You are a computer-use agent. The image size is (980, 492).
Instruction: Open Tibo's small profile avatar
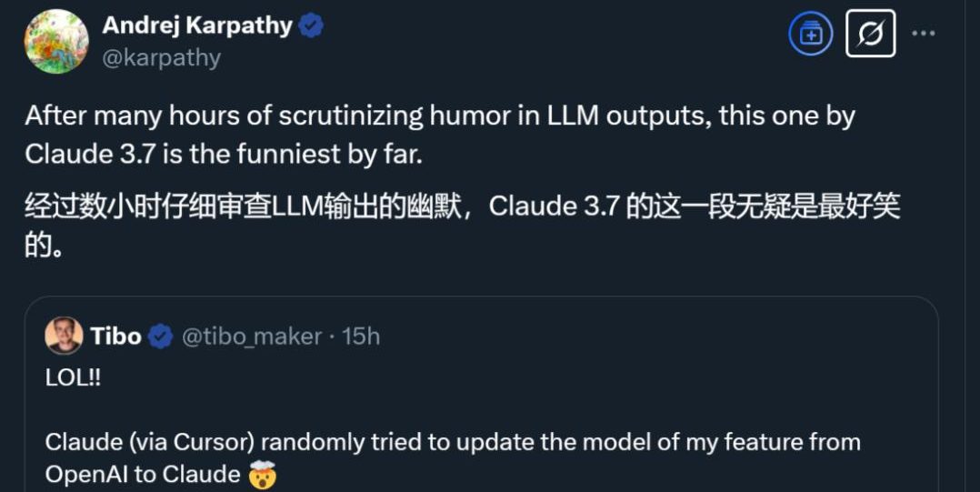(x=64, y=336)
